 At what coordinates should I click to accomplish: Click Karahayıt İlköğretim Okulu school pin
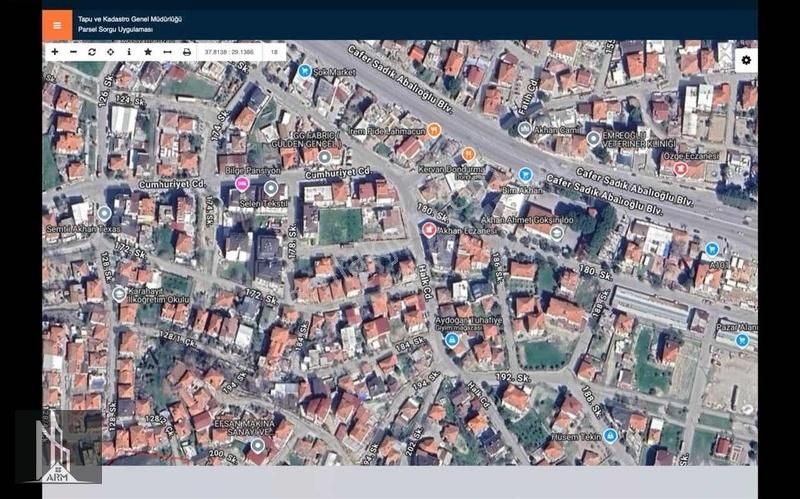pos(119,294)
